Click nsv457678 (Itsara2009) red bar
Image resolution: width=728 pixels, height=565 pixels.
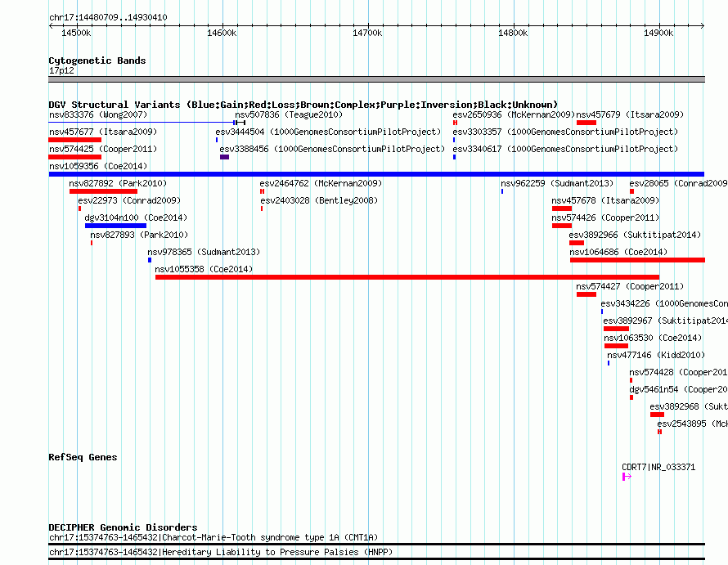coord(562,209)
